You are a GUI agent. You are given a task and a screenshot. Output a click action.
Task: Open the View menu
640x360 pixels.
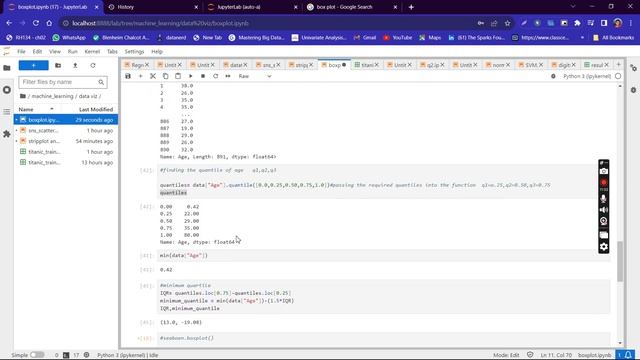(55, 52)
